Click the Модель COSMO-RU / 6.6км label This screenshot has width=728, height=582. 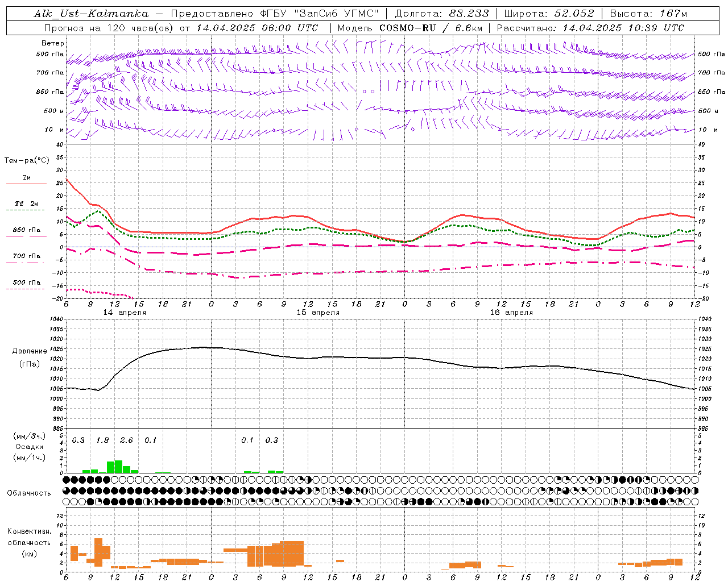tap(409, 28)
